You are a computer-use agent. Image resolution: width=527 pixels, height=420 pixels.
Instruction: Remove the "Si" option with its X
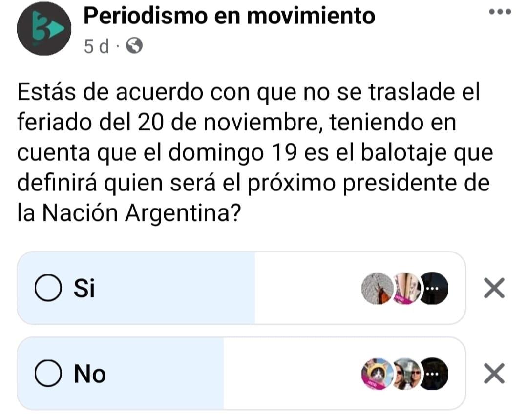click(493, 288)
